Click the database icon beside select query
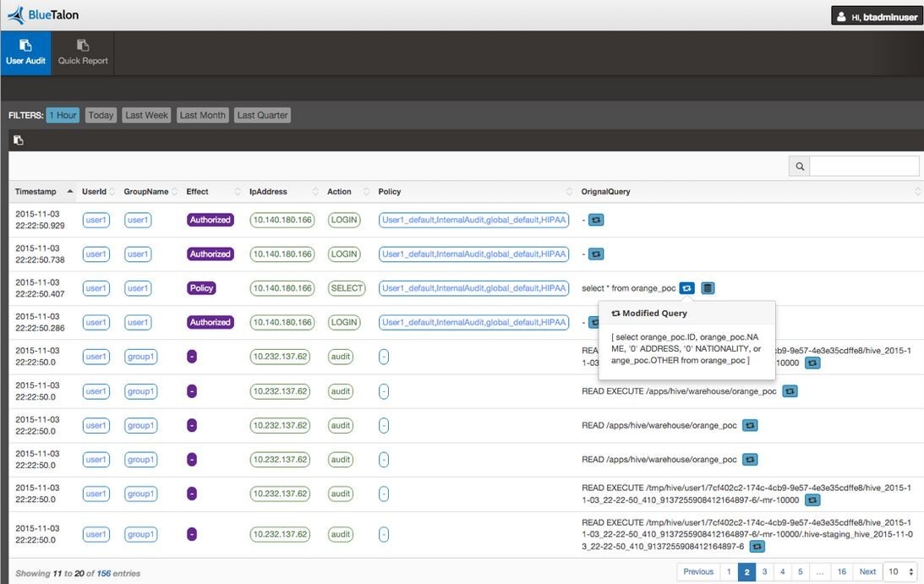The image size is (924, 584). point(708,288)
